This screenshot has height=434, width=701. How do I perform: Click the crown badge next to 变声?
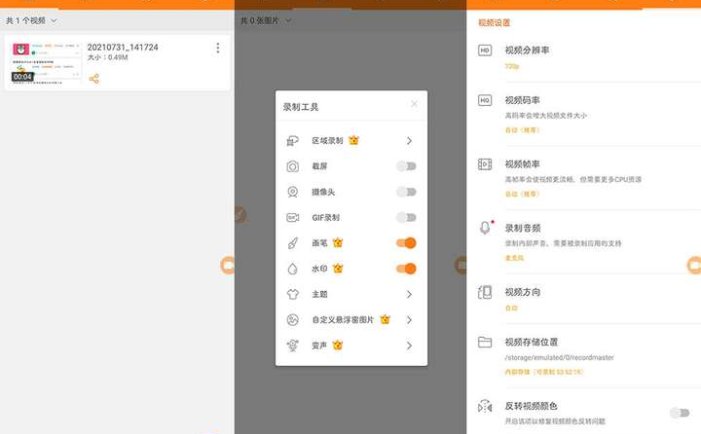pos(338,345)
